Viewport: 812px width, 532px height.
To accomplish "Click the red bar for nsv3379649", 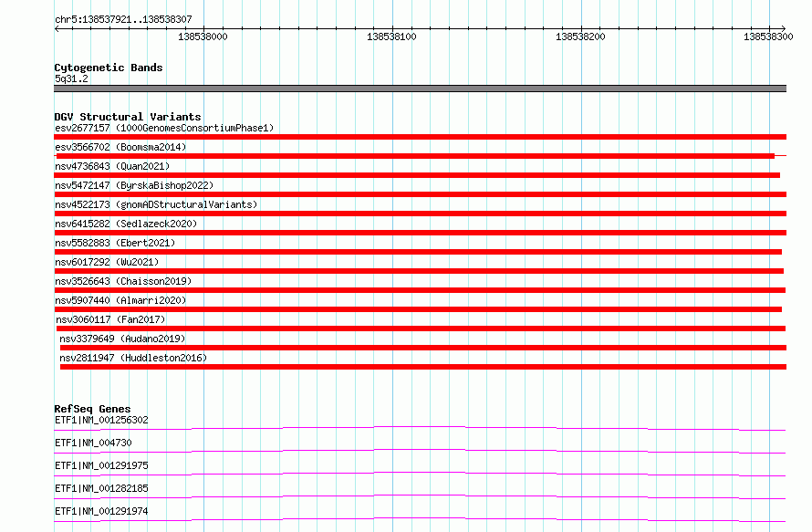I will pyautogui.click(x=423, y=348).
